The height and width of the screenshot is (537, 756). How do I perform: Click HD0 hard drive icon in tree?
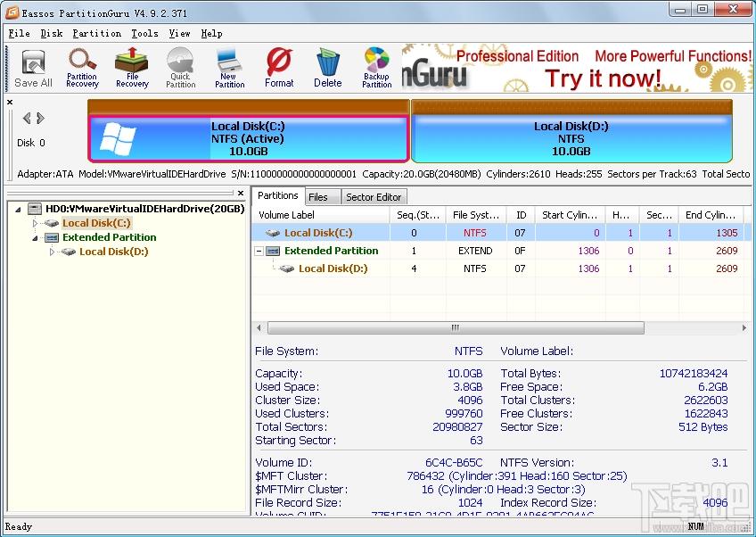coord(35,209)
